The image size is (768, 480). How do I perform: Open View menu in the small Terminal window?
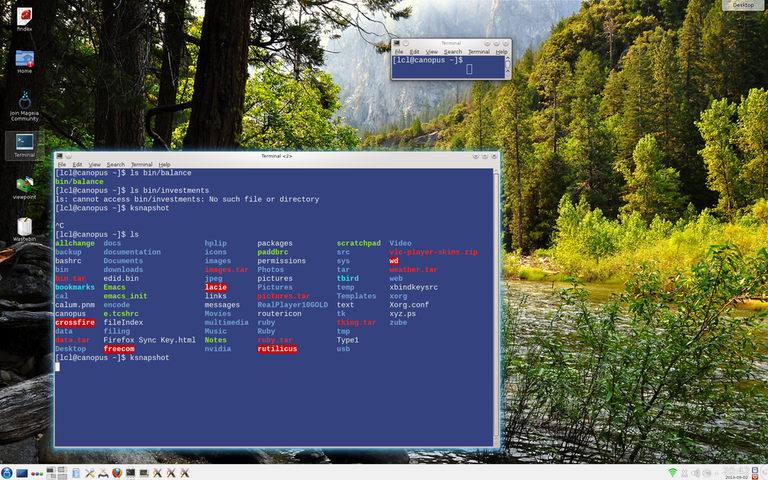click(432, 51)
